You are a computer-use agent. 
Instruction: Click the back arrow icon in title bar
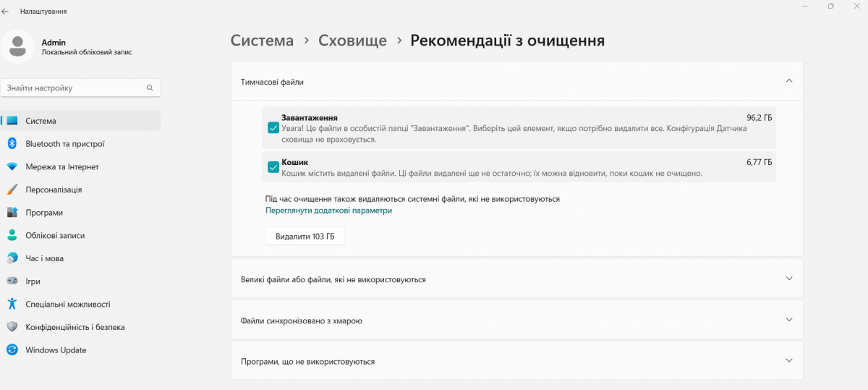coord(6,12)
